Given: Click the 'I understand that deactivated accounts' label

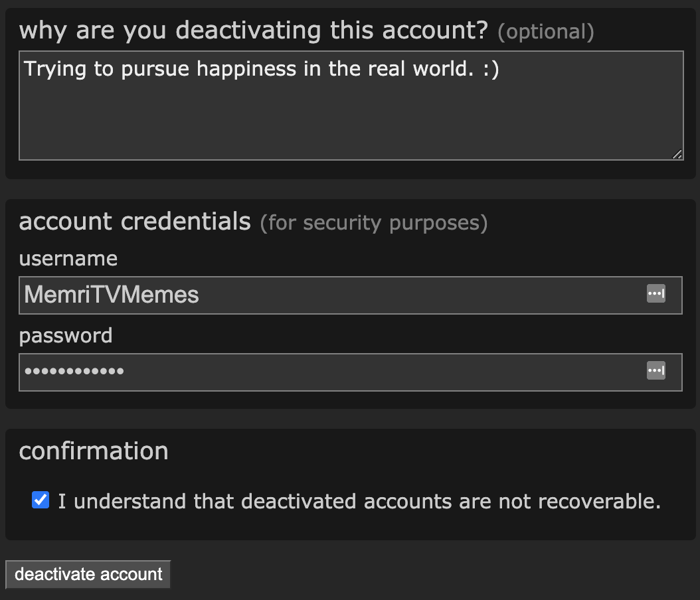Looking at the screenshot, I should (359, 501).
